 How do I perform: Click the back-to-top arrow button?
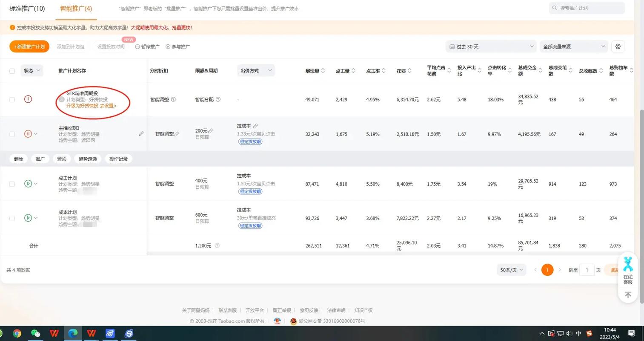pyautogui.click(x=628, y=295)
